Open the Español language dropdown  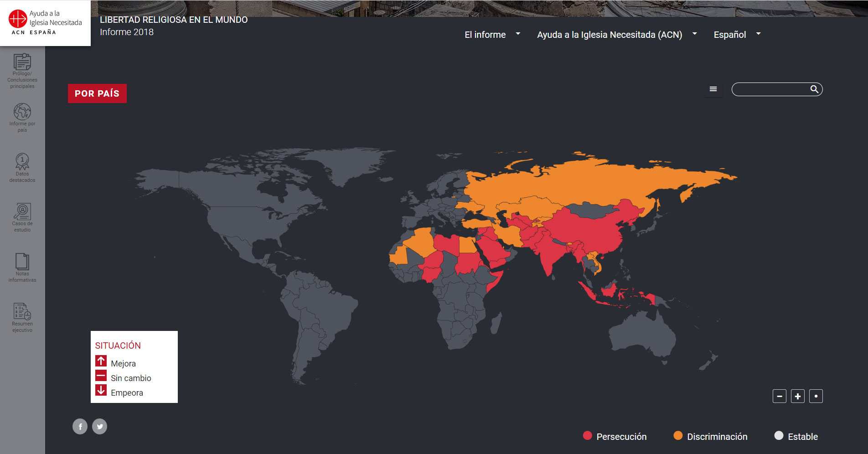tap(737, 35)
